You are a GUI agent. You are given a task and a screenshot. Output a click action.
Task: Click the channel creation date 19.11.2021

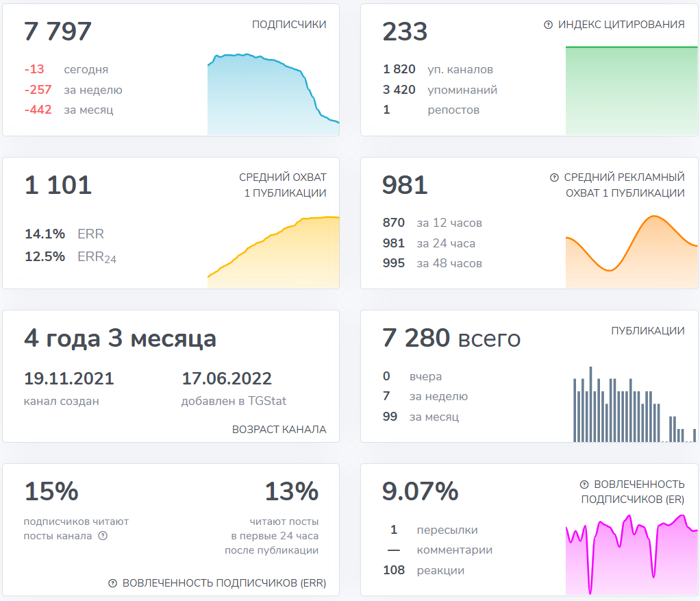68,378
